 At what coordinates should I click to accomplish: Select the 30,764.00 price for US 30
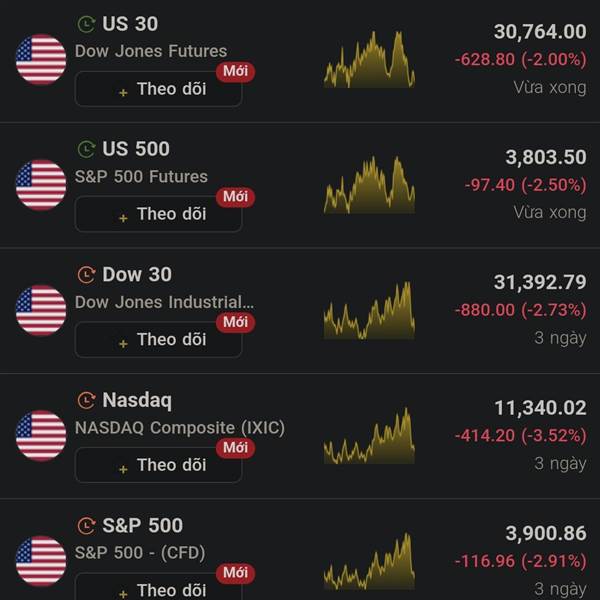540,32
